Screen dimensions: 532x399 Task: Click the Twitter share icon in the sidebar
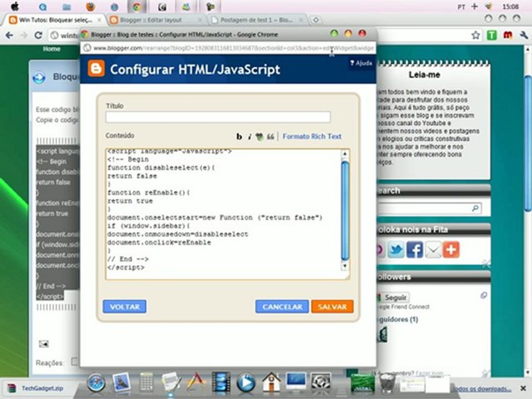coord(396,250)
